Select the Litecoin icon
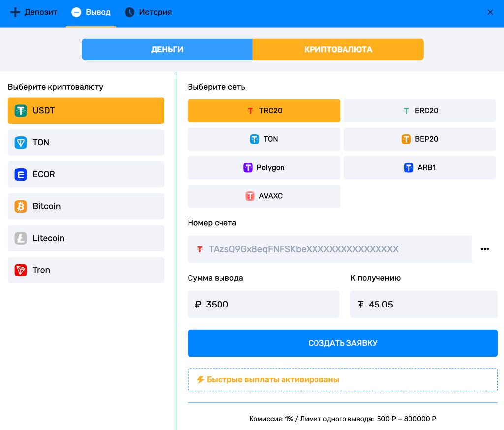The image size is (504, 430). [20, 238]
